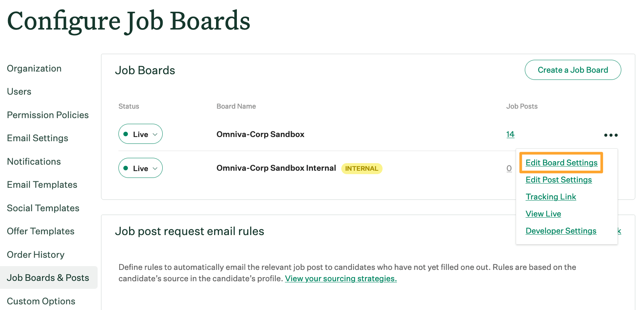Open Developer Settings from the menu
Image resolution: width=644 pixels, height=310 pixels.
tap(561, 231)
